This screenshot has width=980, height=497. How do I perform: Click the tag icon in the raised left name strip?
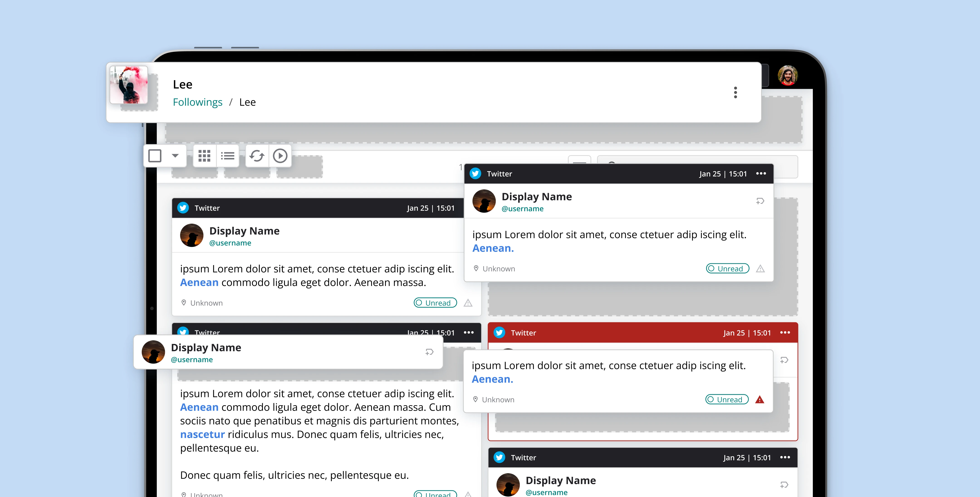click(429, 352)
